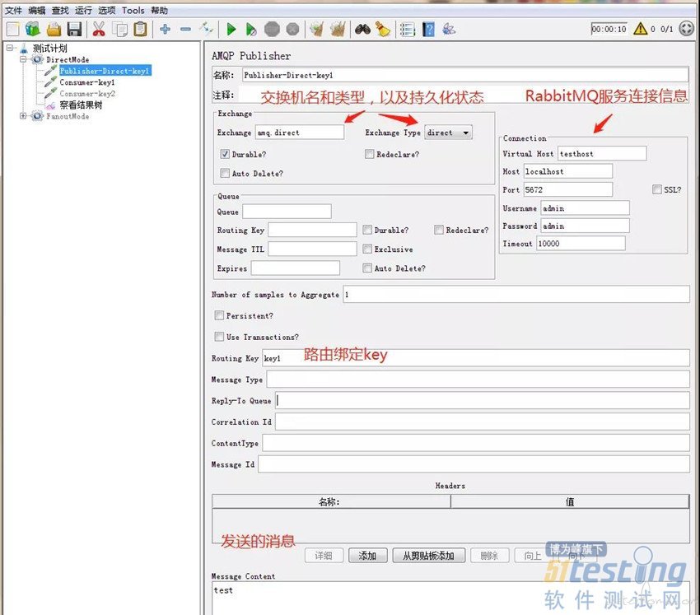The image size is (700, 615).
Task: Enable Queue Redeclare checkbox
Action: pos(439,230)
